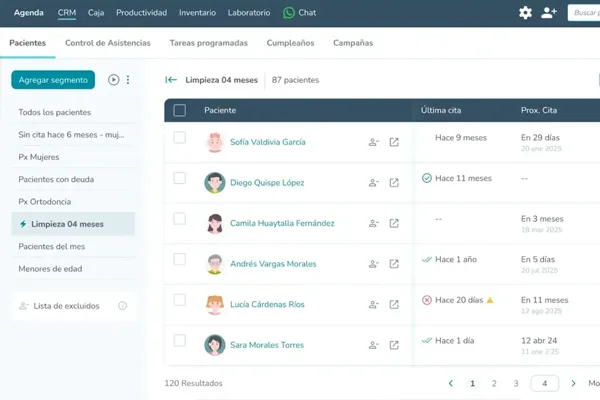Check the box for Andrés Vargas Morales
Viewport: 600px width, 400px height.
tap(180, 260)
